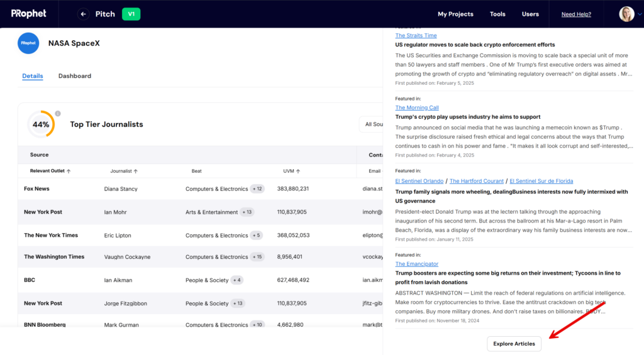Click the NASA SpaceX project logo
The image size is (644, 355).
pyautogui.click(x=28, y=43)
